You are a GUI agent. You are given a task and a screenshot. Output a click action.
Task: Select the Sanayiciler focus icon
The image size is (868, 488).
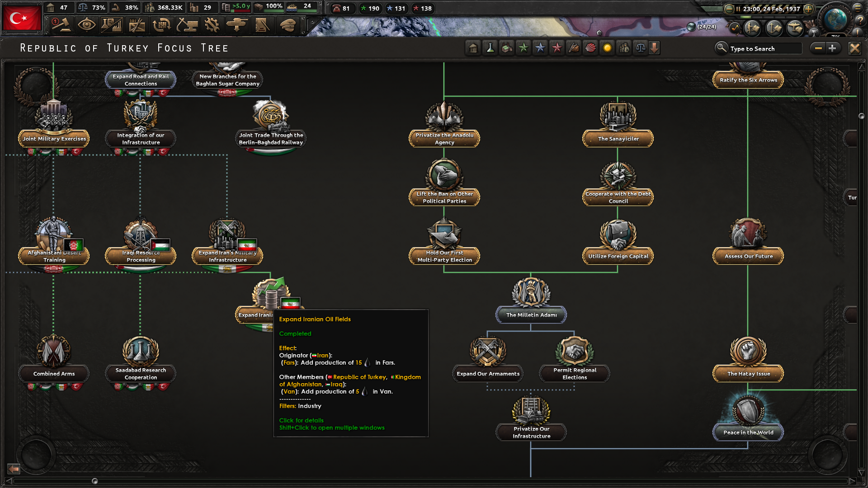(x=618, y=116)
